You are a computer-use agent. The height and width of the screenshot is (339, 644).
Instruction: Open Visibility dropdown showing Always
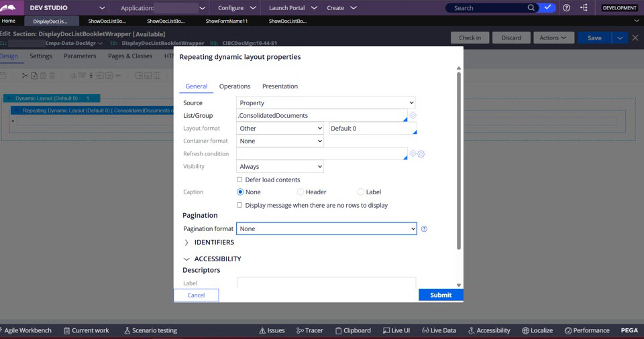point(280,167)
